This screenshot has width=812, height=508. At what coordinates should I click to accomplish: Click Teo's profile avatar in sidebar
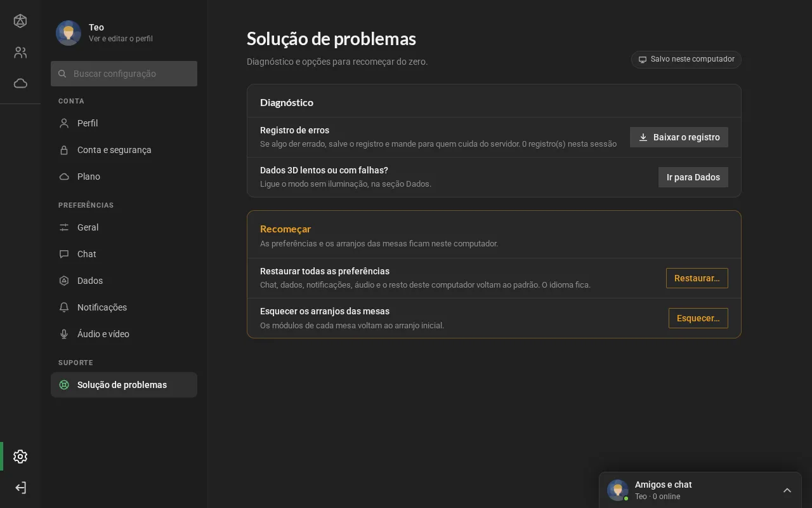point(69,33)
